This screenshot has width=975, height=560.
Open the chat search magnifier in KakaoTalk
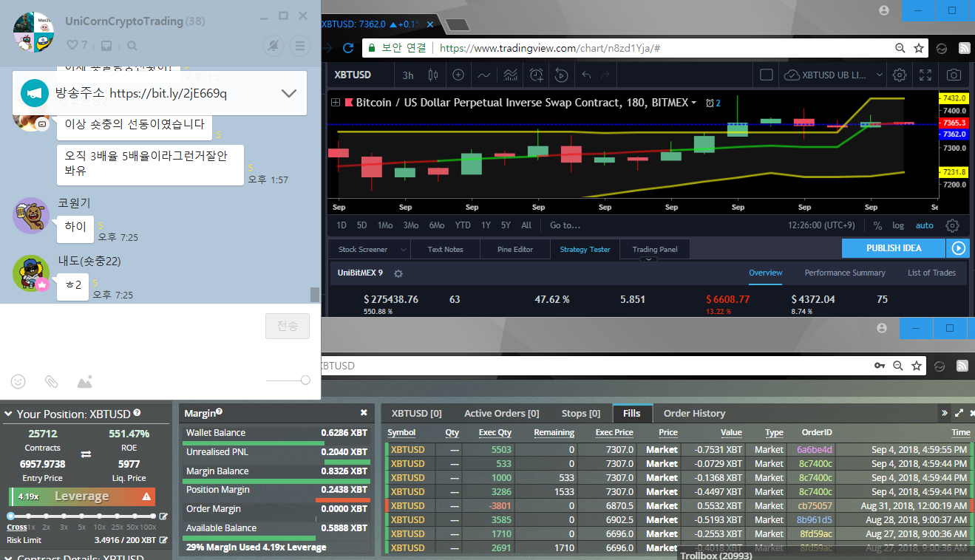tap(132, 46)
